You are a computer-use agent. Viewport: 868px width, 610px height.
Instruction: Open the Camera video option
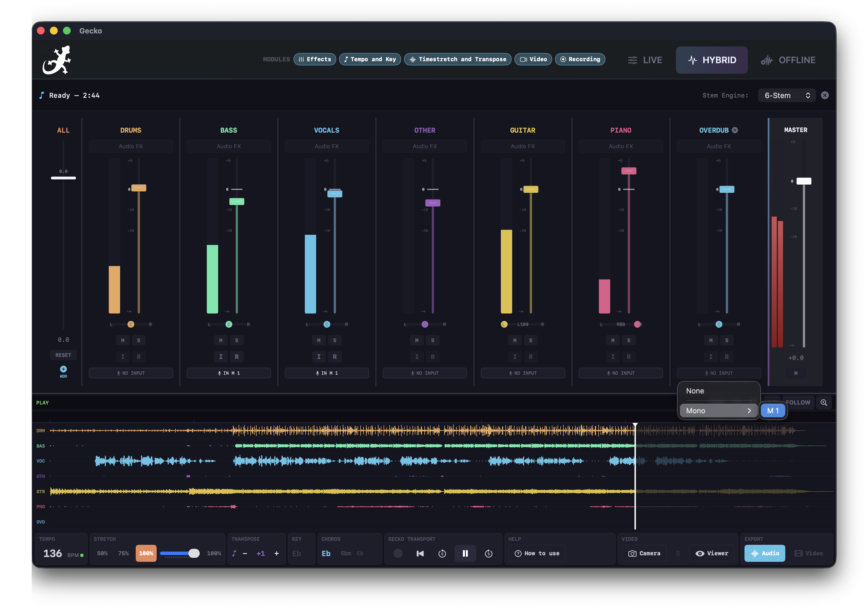[x=644, y=553]
